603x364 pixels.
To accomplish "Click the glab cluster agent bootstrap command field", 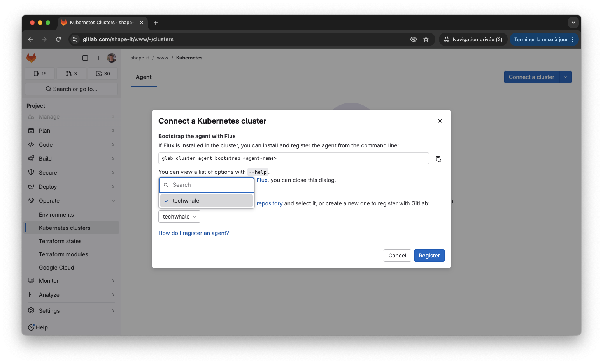I will pos(294,158).
